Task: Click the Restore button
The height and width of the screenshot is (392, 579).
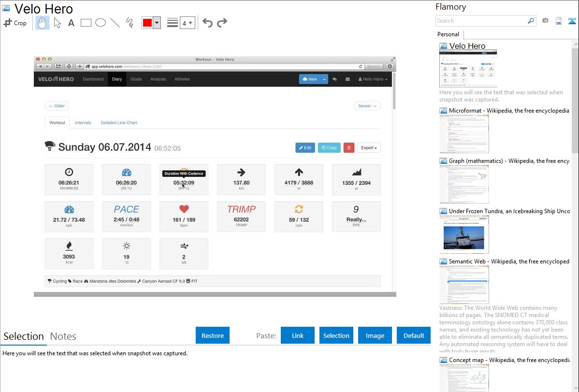Action: pos(213,335)
